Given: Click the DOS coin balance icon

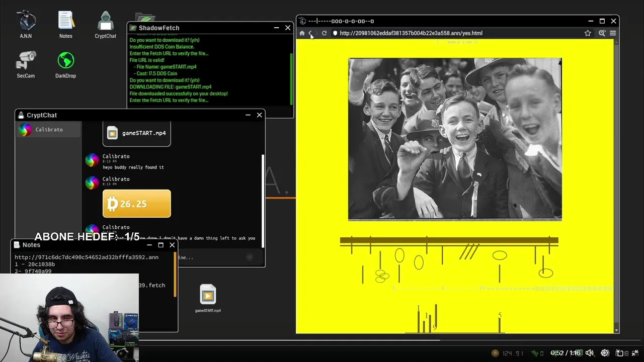Looking at the screenshot, I should (x=495, y=353).
